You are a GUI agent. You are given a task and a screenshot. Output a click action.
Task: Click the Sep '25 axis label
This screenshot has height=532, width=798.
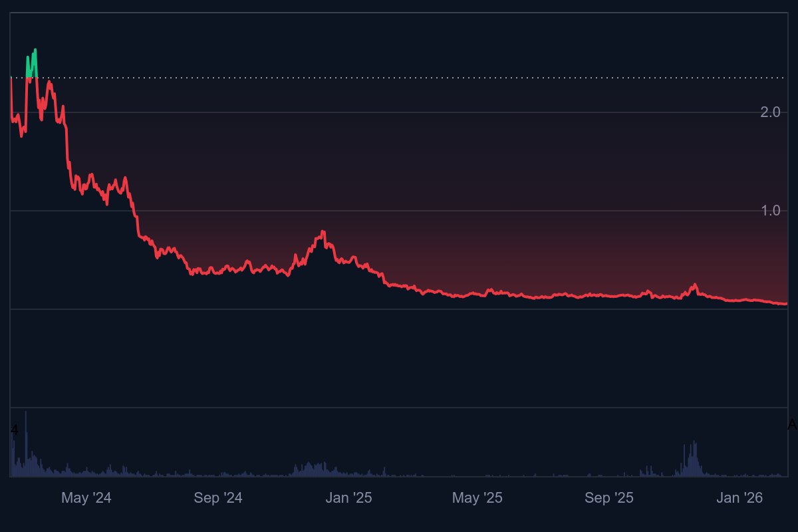pos(608,497)
